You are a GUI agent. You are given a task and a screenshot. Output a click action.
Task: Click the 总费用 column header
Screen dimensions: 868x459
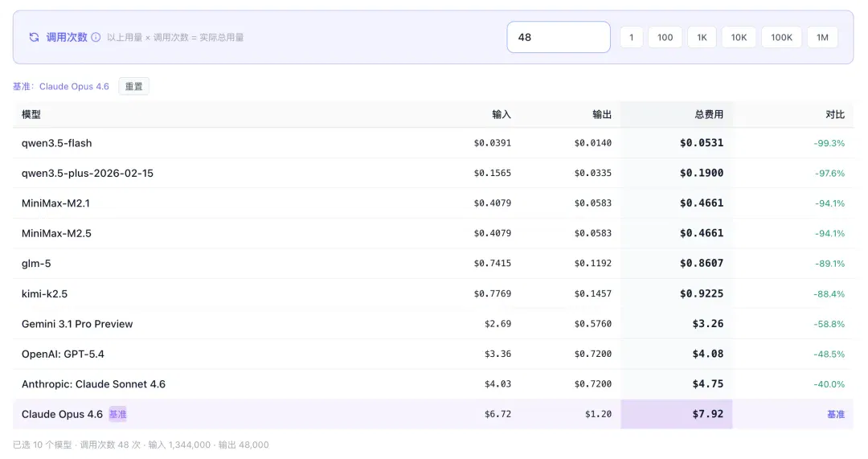(709, 115)
